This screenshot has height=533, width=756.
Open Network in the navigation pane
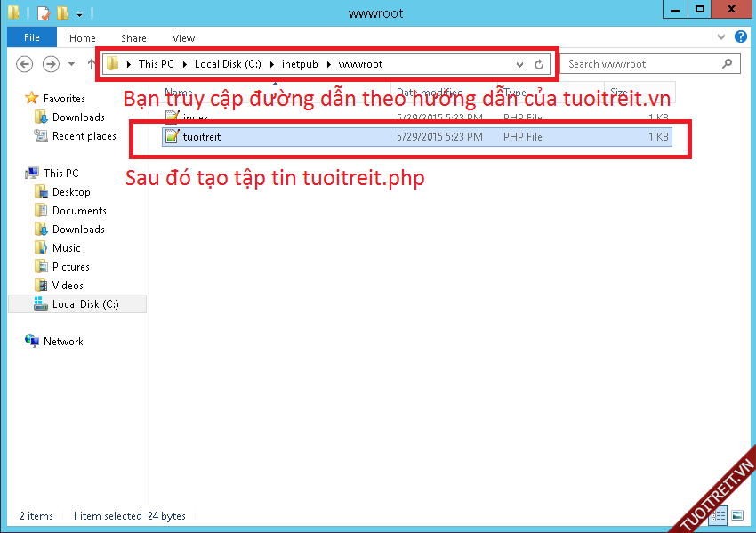pos(63,342)
